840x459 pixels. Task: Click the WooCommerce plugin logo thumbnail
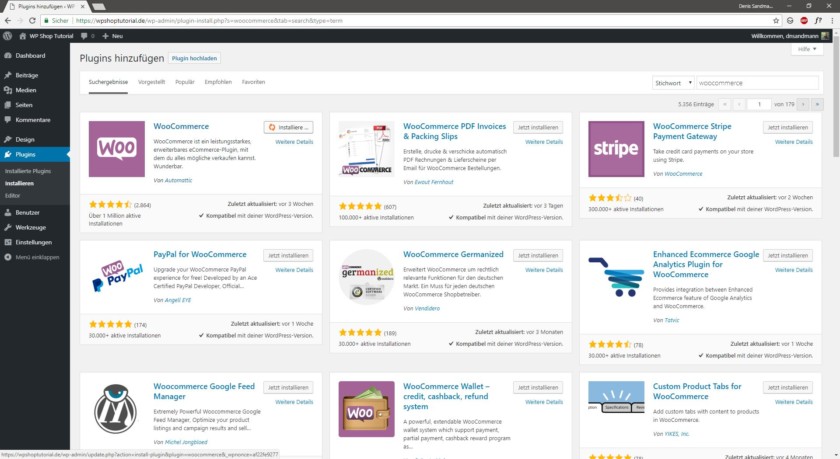tap(116, 149)
